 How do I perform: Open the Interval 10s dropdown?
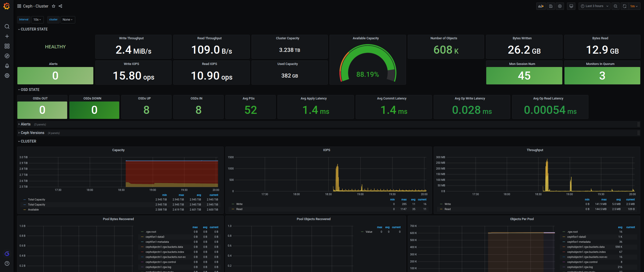point(37,20)
